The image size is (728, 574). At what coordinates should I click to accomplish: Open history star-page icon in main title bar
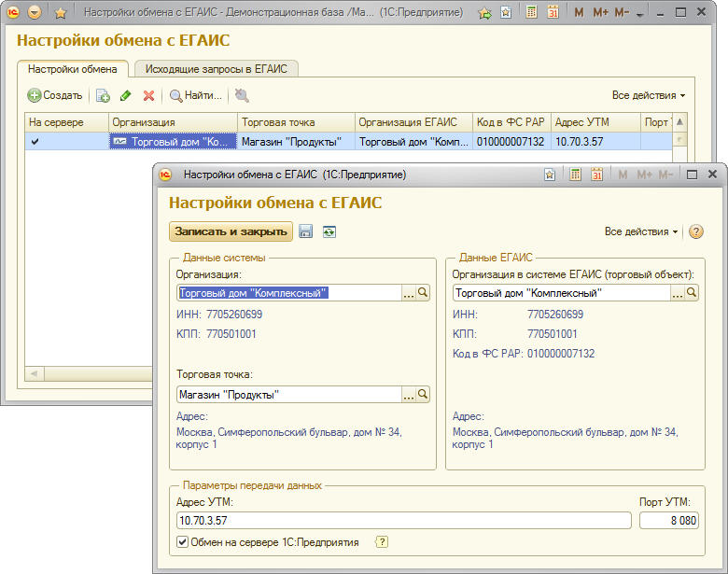(x=506, y=12)
